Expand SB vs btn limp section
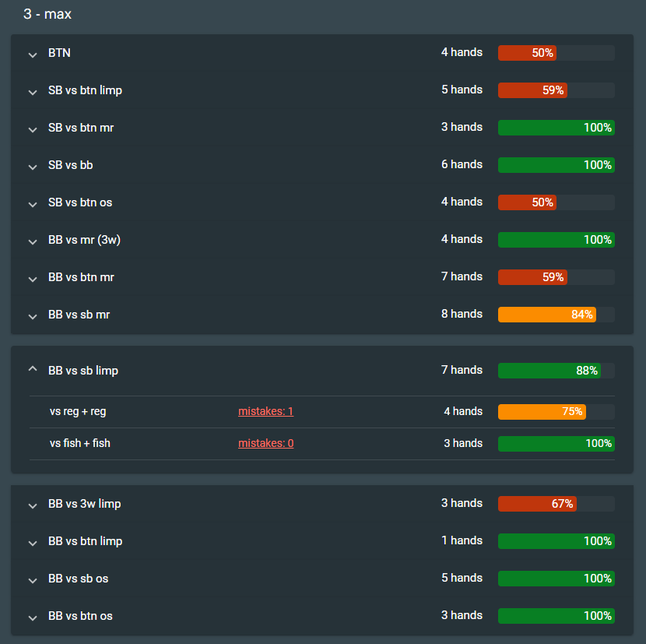Screen dimensions: 646x644 pyautogui.click(x=33, y=92)
